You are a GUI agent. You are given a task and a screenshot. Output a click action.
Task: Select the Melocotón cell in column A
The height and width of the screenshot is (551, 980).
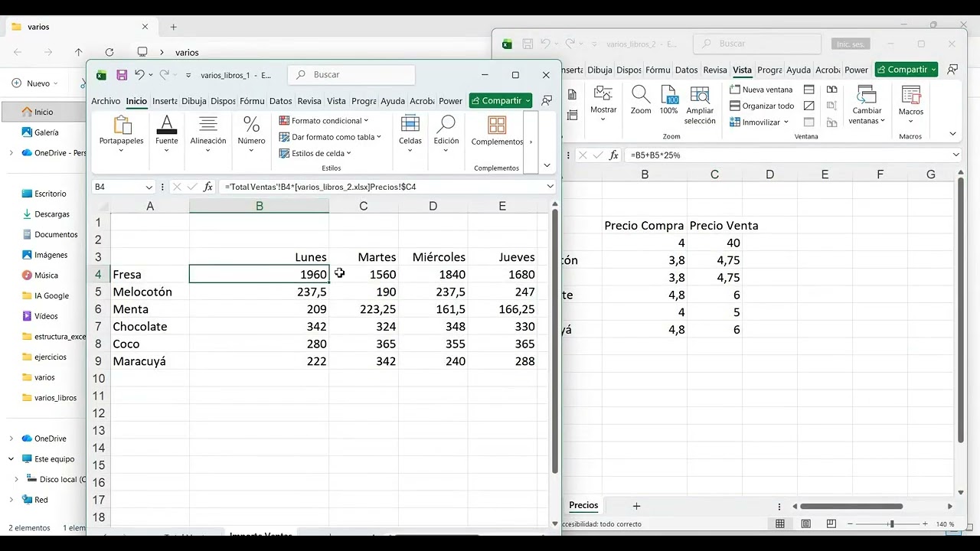click(x=150, y=292)
